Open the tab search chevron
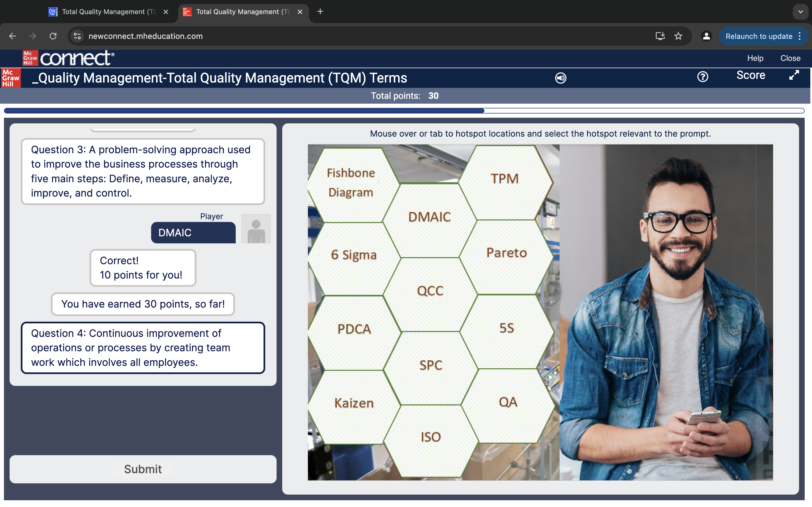This screenshot has height=507, width=812. 801,12
